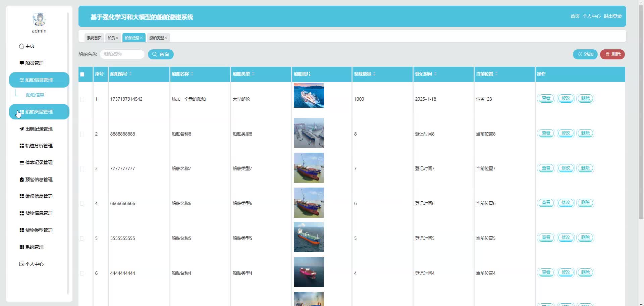The width and height of the screenshot is (644, 306).
Task: Expand 维保信息管理 sidebar menu
Action: pos(36,196)
